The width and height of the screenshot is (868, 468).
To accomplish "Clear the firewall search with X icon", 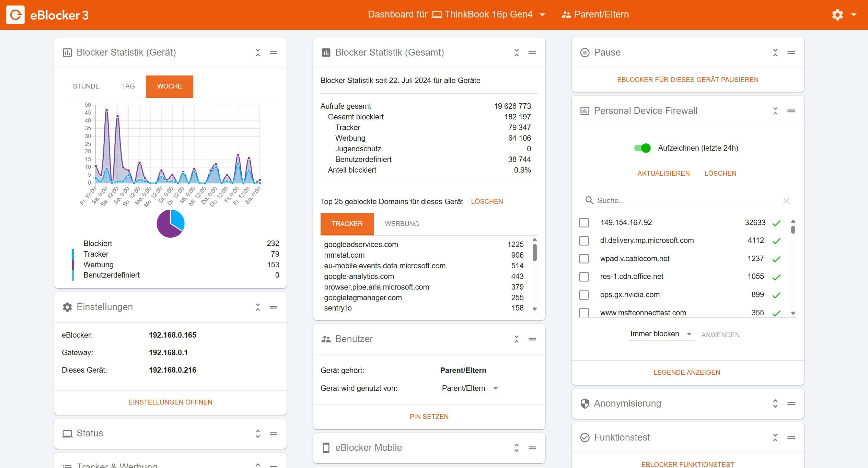I will 786,201.
